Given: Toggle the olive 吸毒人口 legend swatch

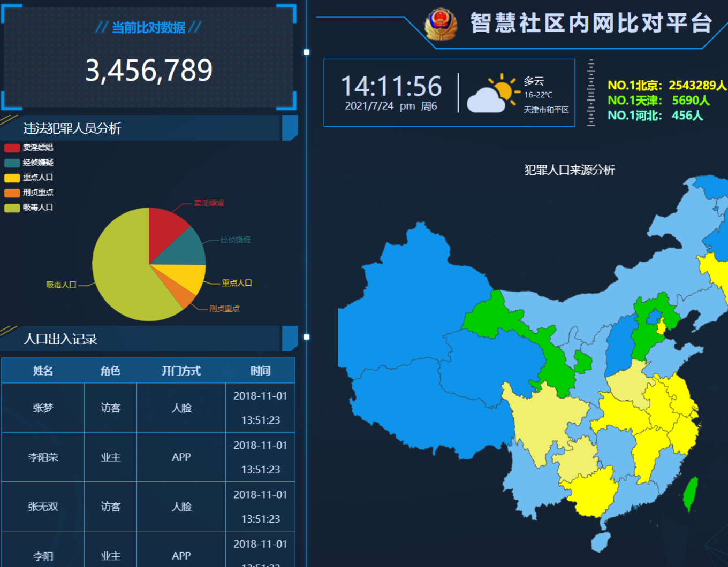Looking at the screenshot, I should 12,208.
